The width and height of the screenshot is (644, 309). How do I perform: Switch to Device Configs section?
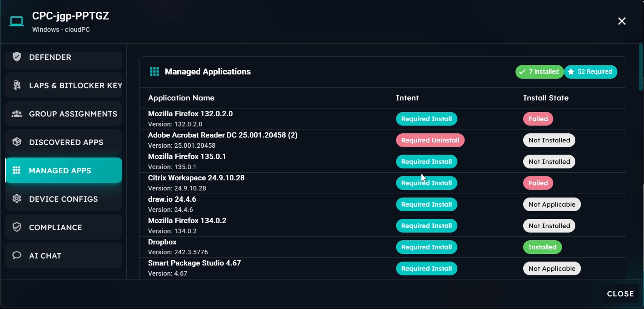(x=63, y=199)
